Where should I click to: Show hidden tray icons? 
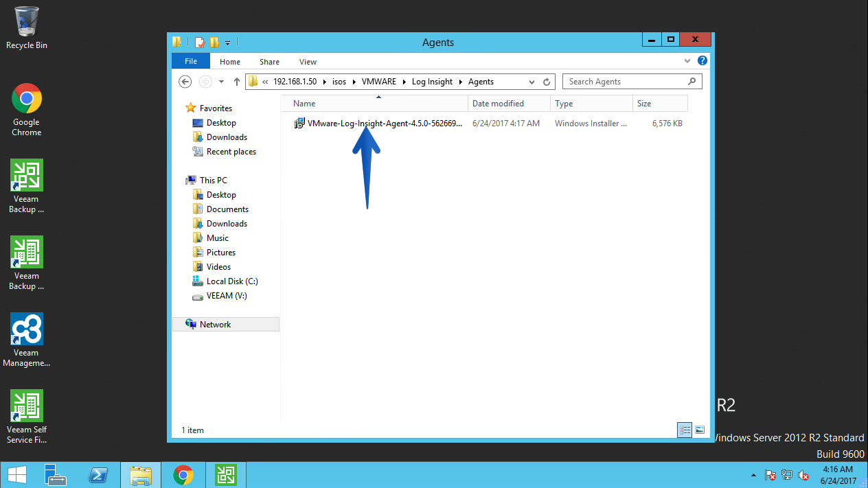[x=753, y=475]
